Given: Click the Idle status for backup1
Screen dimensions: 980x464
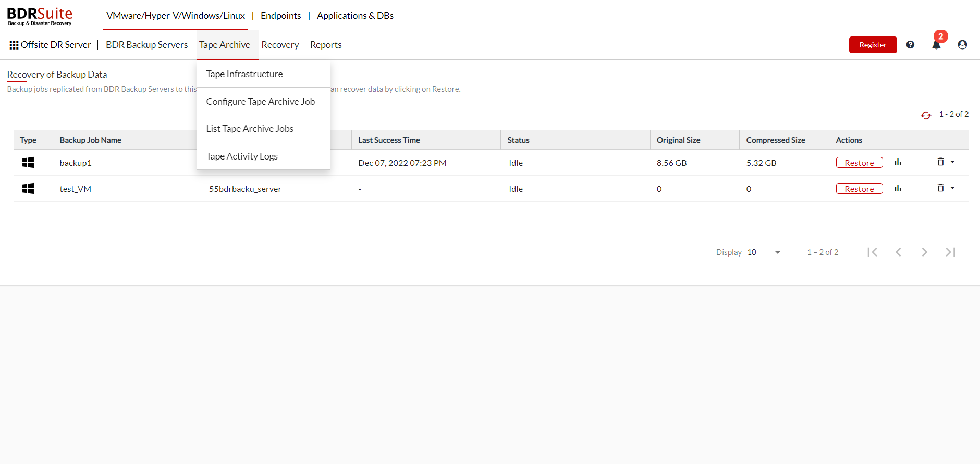Looking at the screenshot, I should tap(516, 163).
